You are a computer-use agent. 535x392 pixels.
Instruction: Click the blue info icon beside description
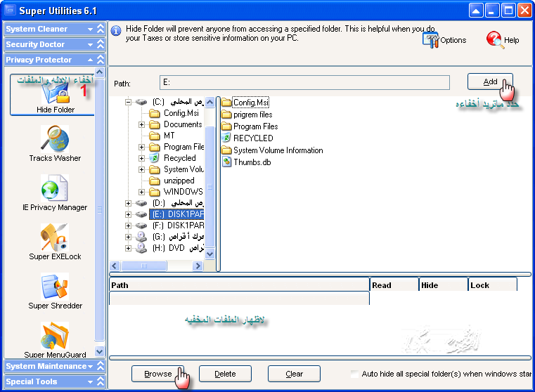pos(116,31)
